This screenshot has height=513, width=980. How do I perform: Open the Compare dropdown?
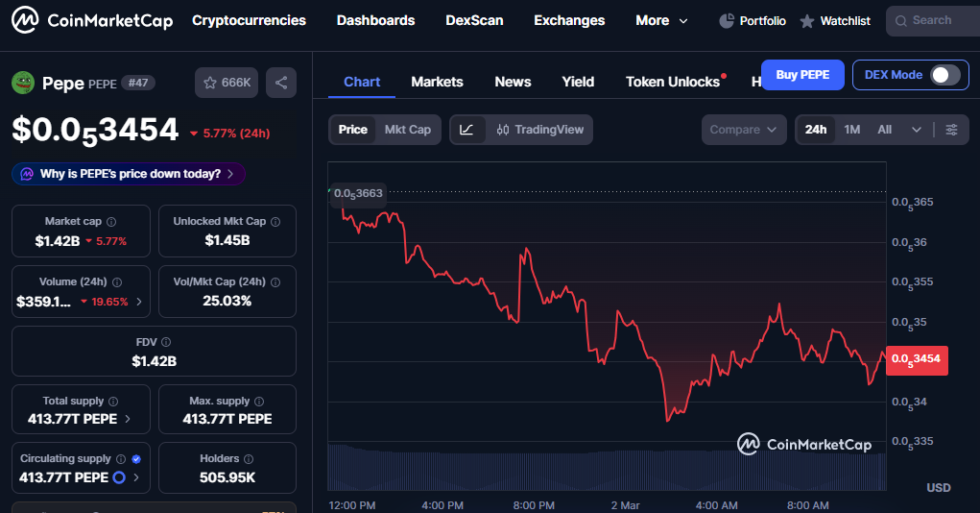(744, 130)
